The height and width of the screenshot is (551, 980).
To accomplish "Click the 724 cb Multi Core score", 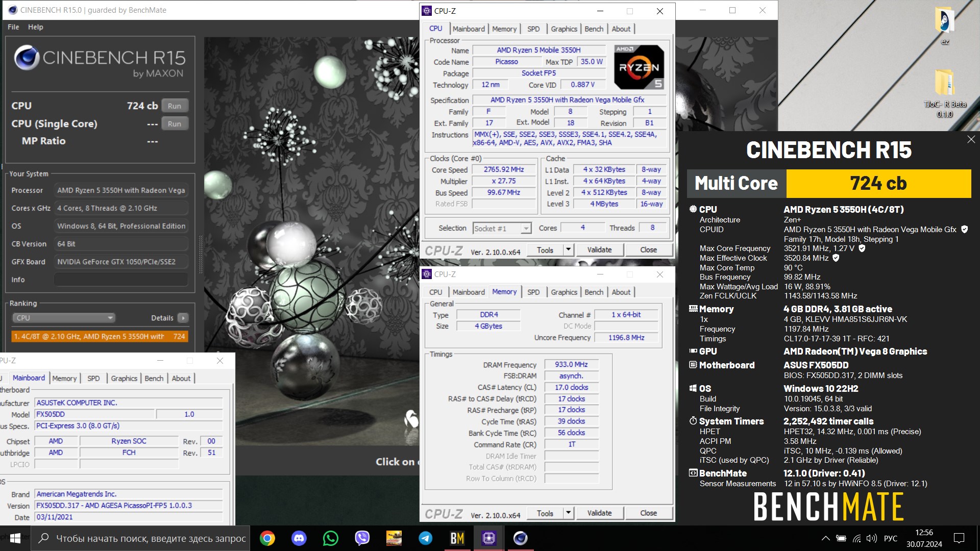I will tap(878, 183).
